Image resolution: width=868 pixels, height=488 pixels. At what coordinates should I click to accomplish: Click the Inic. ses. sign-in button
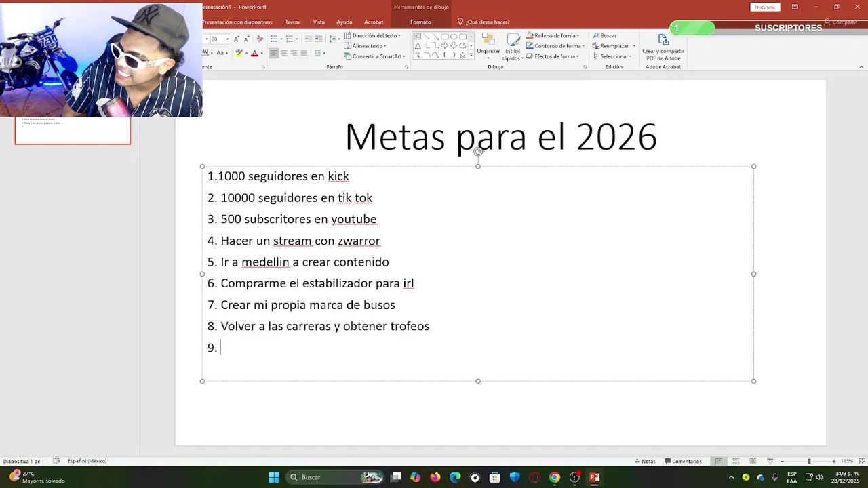tap(765, 7)
